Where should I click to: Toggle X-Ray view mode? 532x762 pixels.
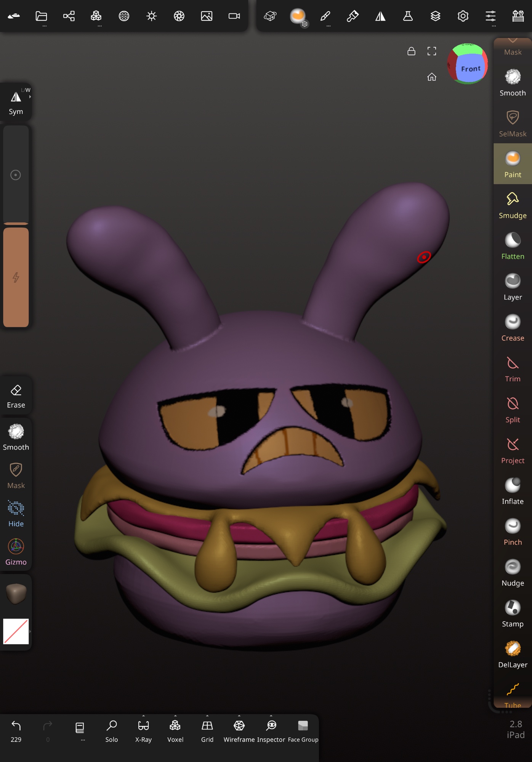point(143,730)
